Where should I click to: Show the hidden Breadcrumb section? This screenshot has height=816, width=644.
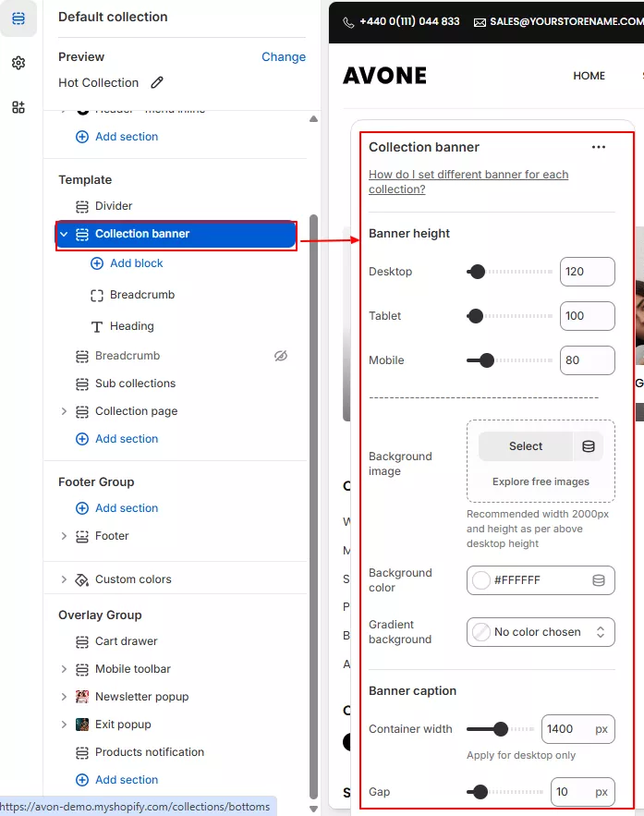[281, 356]
